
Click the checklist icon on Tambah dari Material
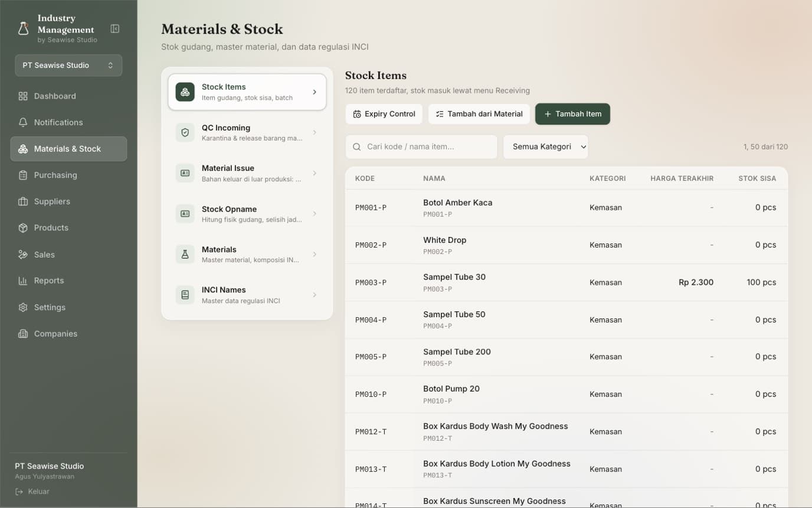(440, 114)
